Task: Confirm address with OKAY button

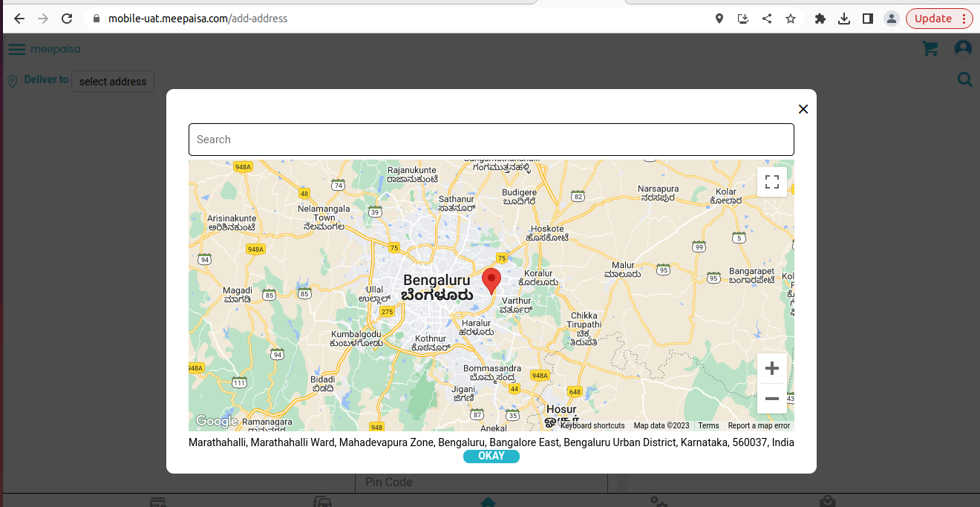Action: point(491,457)
